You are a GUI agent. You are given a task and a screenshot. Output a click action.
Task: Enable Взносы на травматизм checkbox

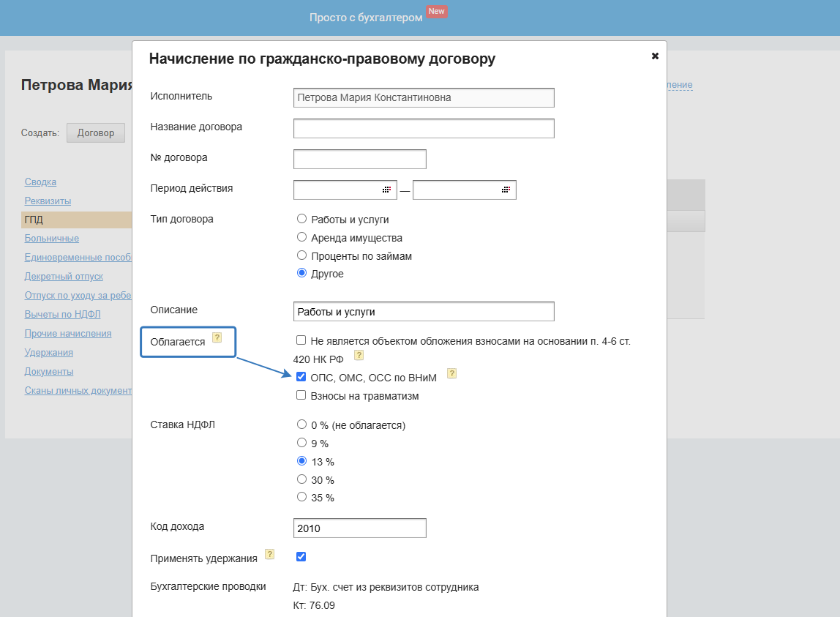pos(301,395)
